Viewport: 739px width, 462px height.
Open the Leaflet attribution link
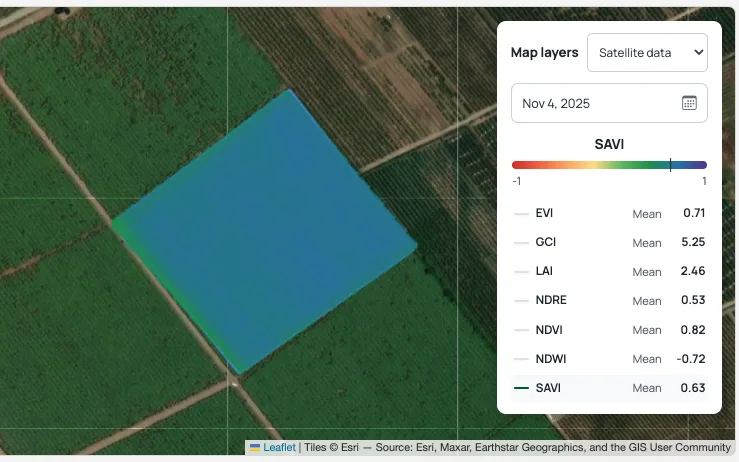(279, 447)
